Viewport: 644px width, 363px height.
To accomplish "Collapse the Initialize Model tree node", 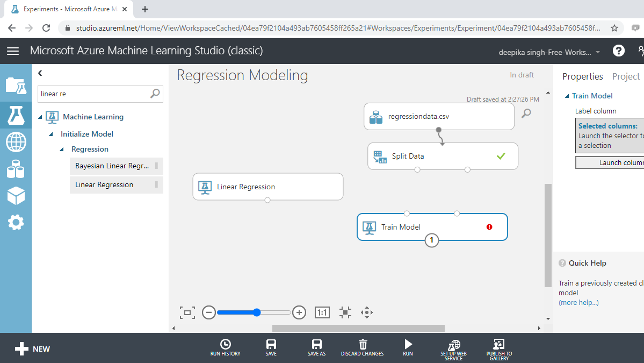I will coord(51,134).
